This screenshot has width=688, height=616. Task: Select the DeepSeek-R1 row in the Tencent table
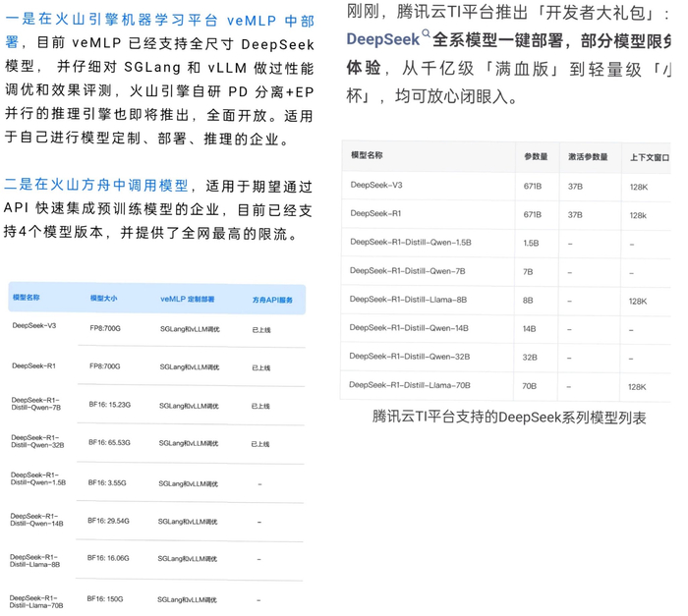point(506,214)
